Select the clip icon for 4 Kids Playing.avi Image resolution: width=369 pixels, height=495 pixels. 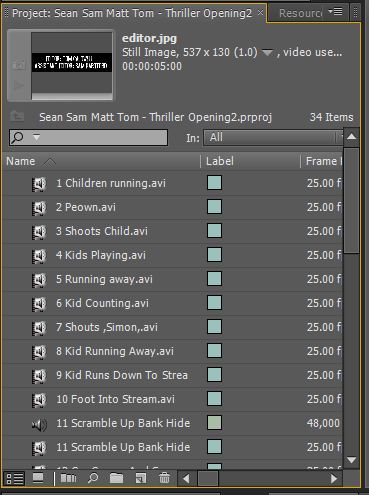(x=39, y=256)
